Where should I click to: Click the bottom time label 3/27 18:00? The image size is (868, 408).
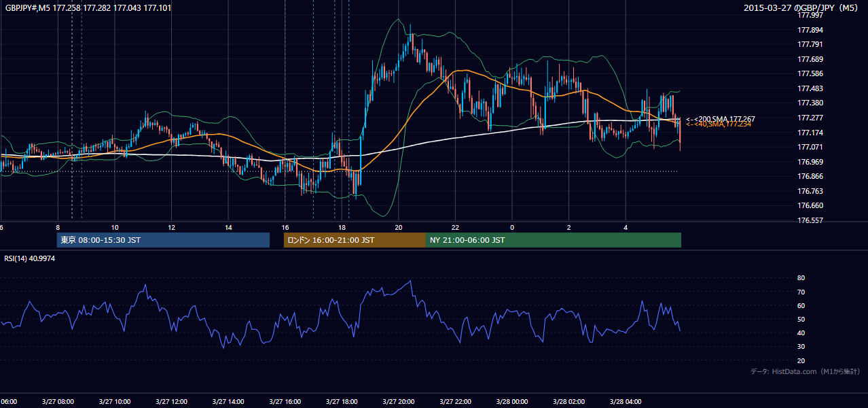coord(342,402)
